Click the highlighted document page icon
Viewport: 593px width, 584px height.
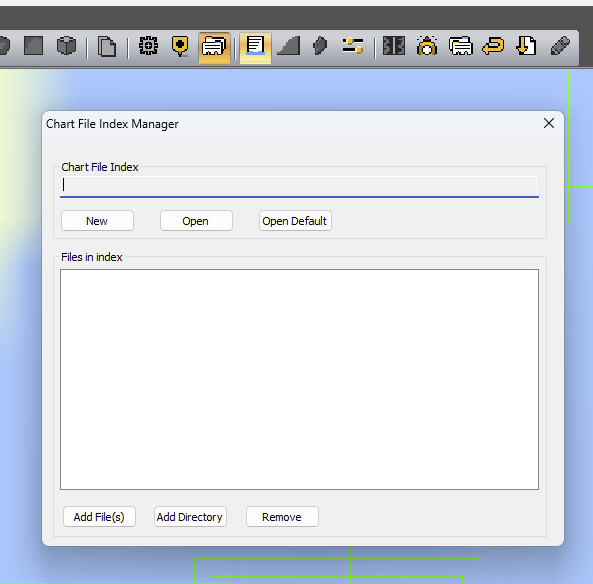click(255, 48)
